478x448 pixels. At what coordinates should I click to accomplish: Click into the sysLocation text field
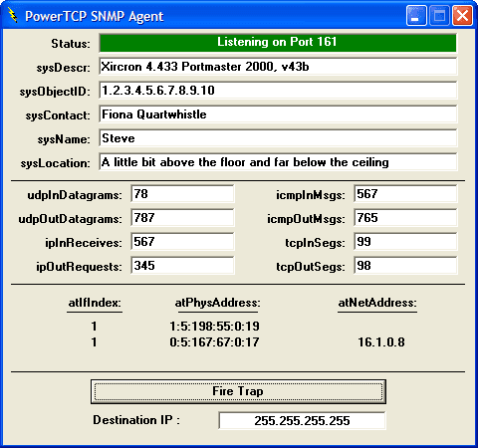click(x=278, y=162)
